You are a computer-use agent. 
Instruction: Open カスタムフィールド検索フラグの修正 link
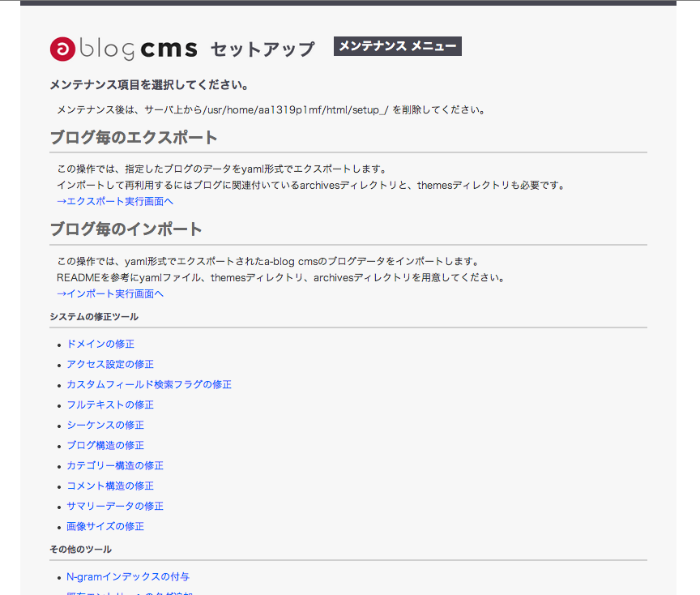[149, 384]
